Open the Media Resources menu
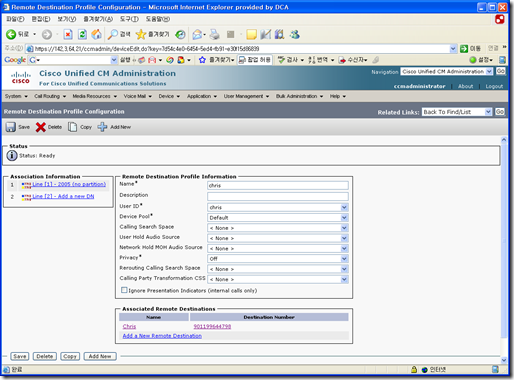This screenshot has width=514, height=380. click(x=95, y=96)
